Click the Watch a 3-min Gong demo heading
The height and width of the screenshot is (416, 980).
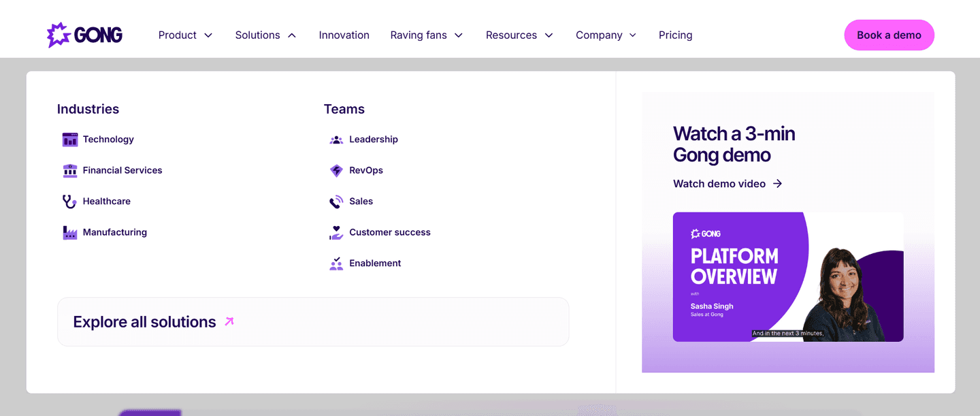coord(734,144)
